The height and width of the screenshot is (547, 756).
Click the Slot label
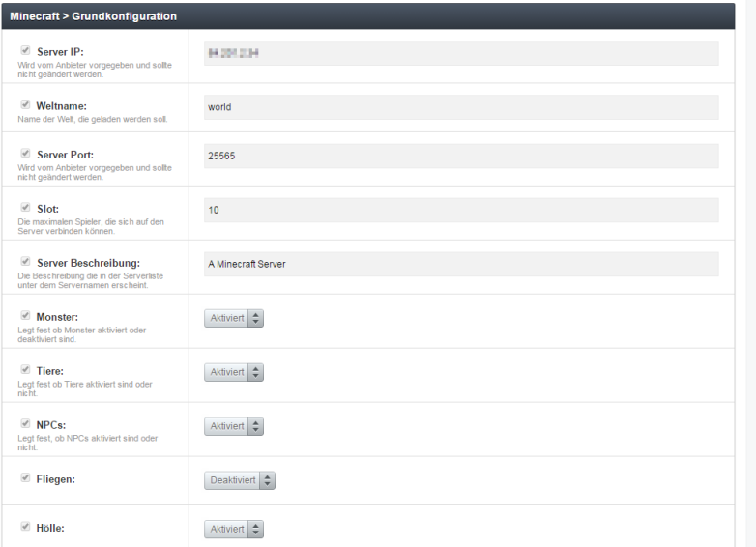(x=47, y=209)
